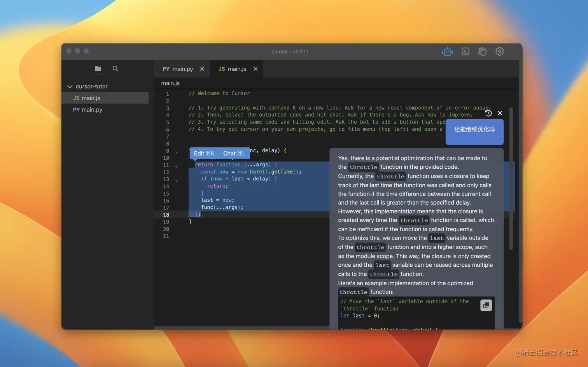Click the blue user message bubble
588x367 pixels.
pyautogui.click(x=474, y=132)
